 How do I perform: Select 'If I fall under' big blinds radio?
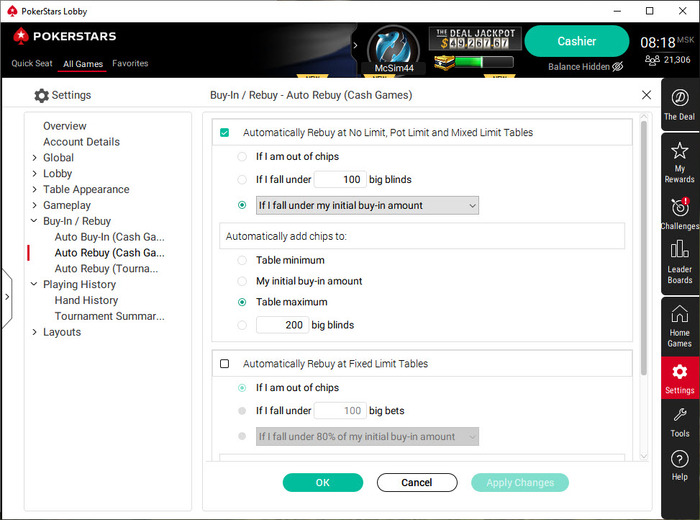[x=242, y=179]
